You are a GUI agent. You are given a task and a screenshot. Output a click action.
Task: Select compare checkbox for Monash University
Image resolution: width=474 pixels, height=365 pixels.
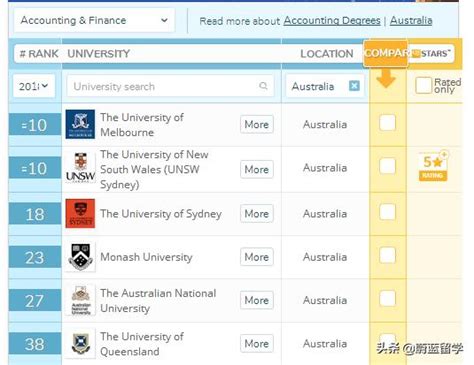tap(387, 255)
